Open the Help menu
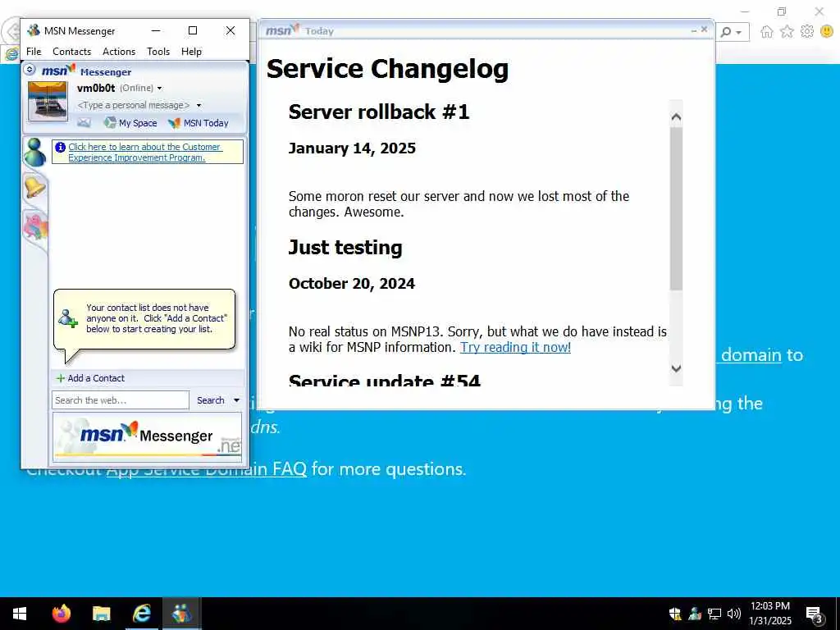The width and height of the screenshot is (840, 630). pos(191,52)
